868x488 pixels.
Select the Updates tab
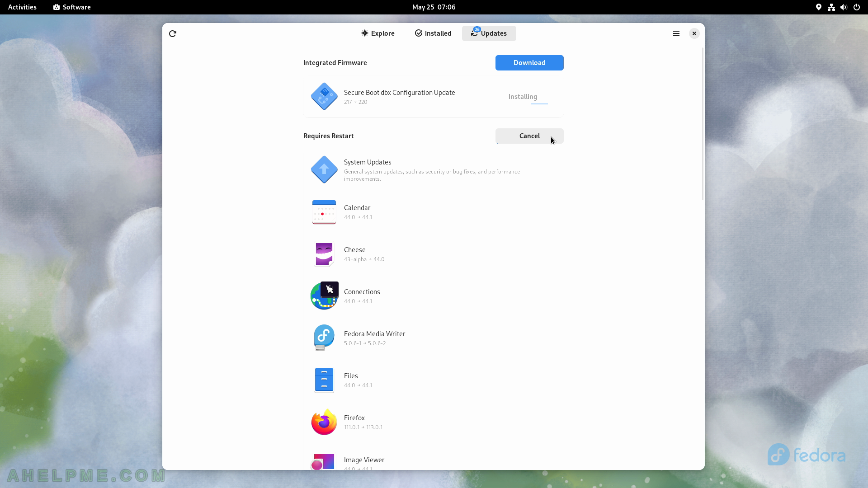point(489,33)
